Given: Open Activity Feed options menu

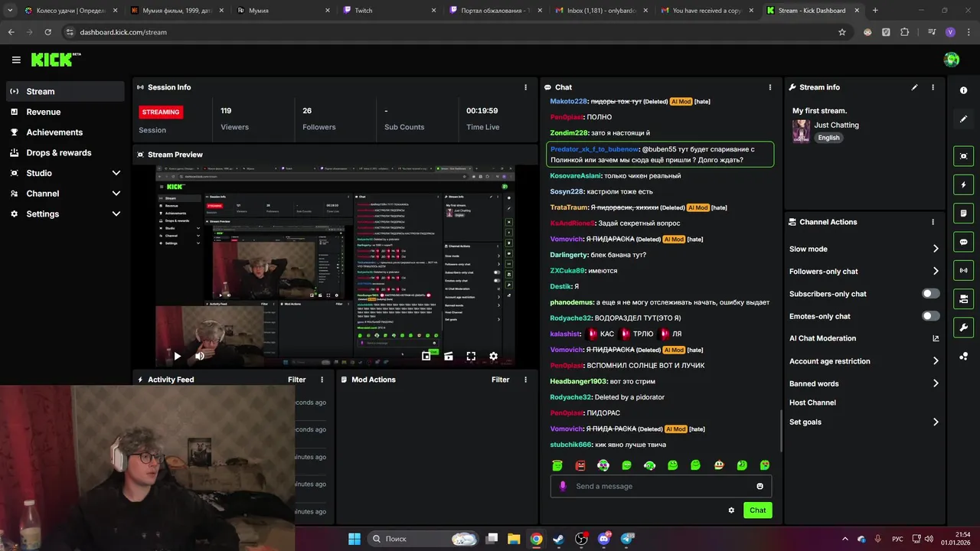Looking at the screenshot, I should pos(322,380).
